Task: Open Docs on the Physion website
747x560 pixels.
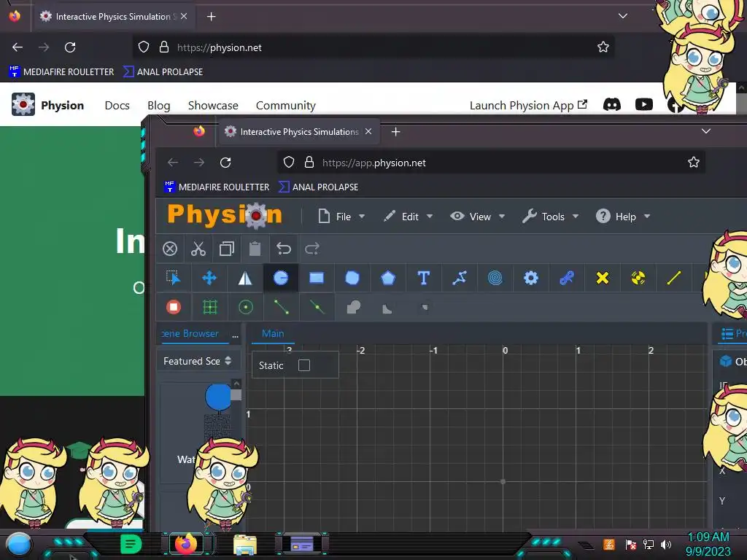Action: tap(117, 105)
